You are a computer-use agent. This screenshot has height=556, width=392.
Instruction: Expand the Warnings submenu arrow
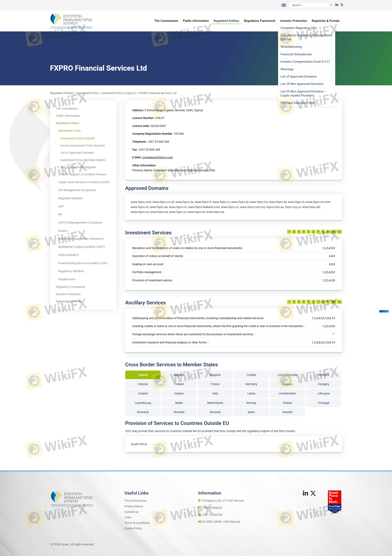tap(332, 69)
